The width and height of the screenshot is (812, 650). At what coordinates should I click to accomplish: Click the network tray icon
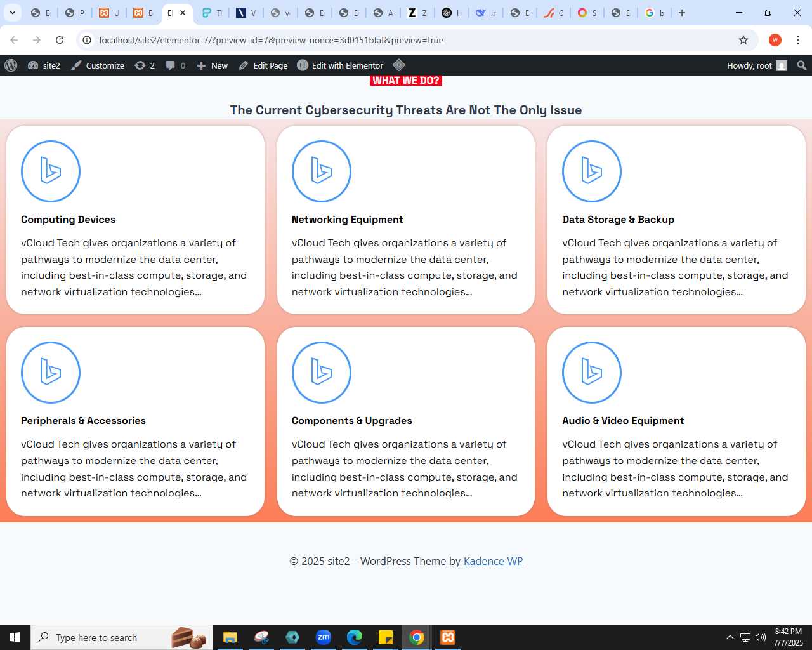(745, 637)
